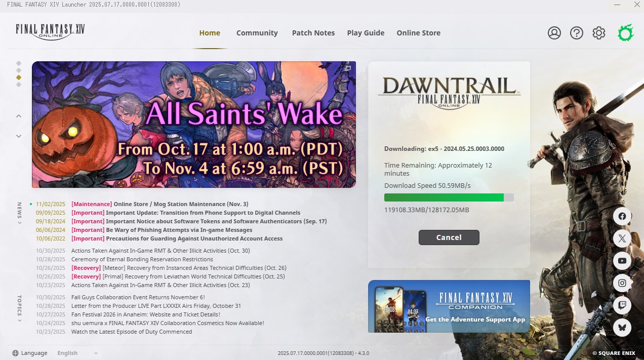The image size is (644, 360).
Task: Open the Companion app banner
Action: pos(449,306)
